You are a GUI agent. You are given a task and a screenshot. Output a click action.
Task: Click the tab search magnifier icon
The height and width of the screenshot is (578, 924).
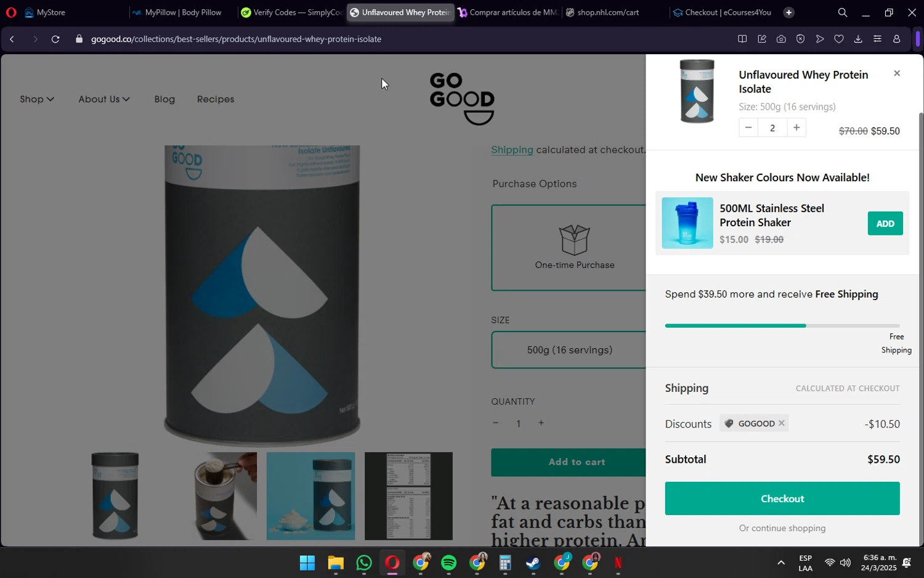point(842,12)
